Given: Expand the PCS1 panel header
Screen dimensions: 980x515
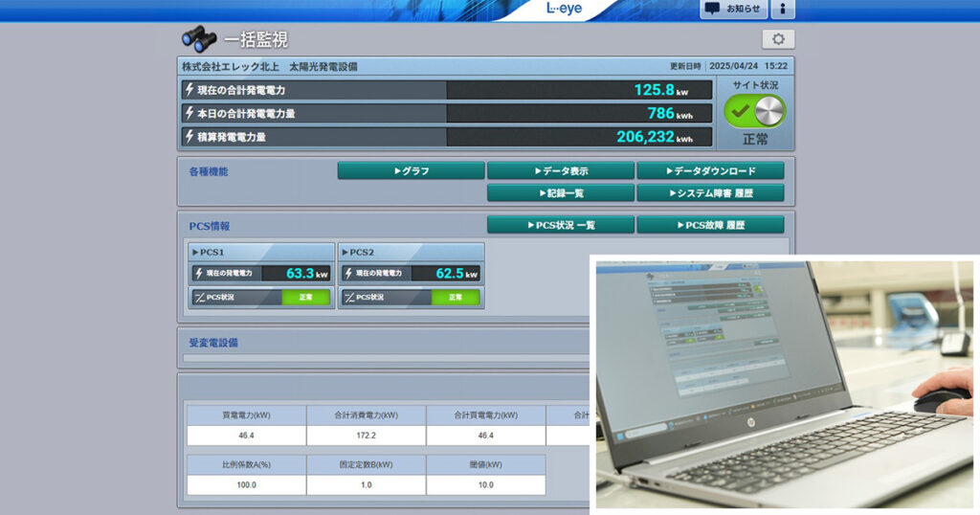Looking at the screenshot, I should [260, 253].
